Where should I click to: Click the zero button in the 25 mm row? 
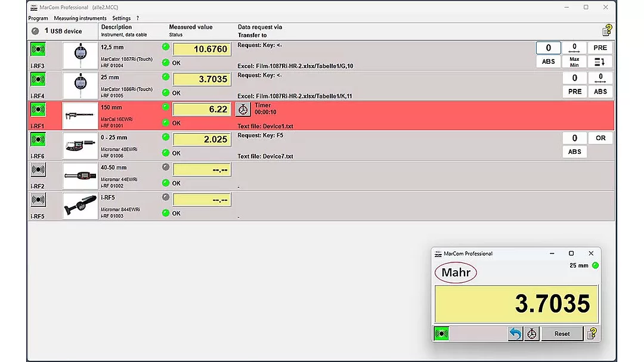coord(575,78)
